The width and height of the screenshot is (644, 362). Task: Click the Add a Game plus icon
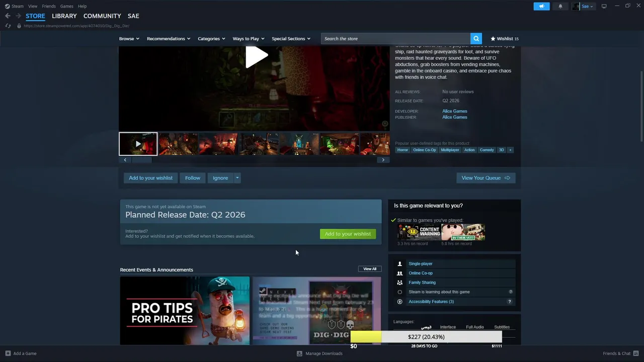(8, 353)
